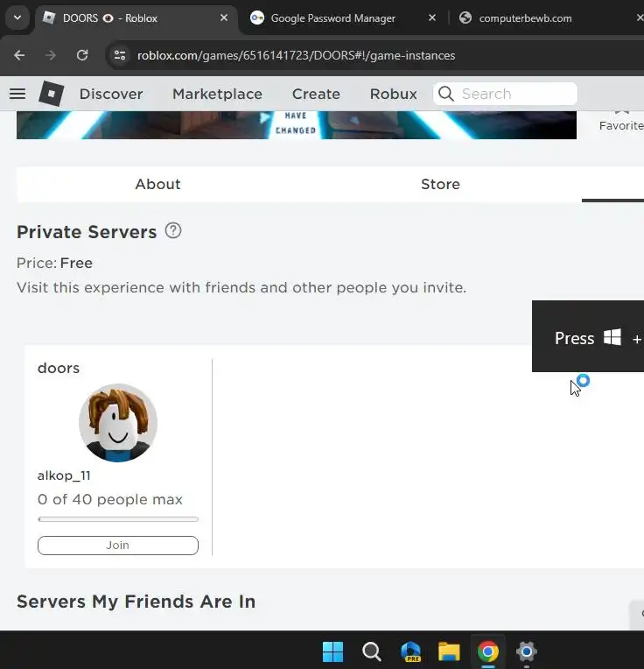Open the Discover menu item

click(x=111, y=94)
